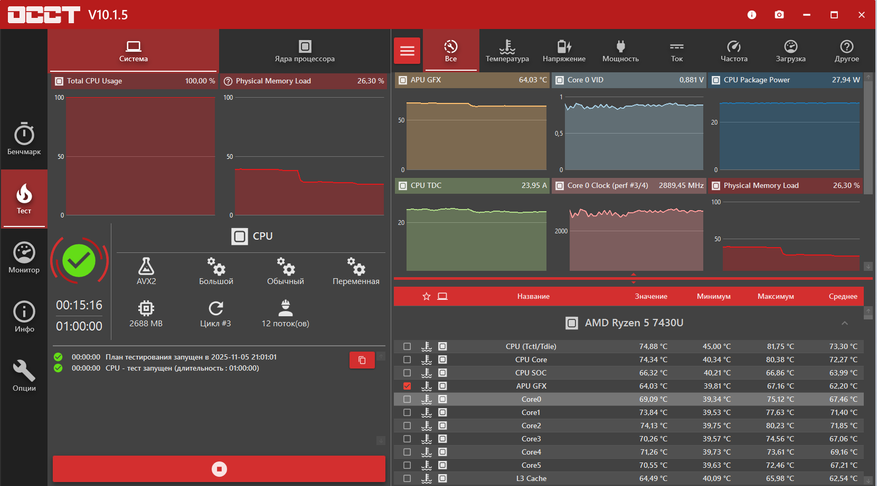The width and height of the screenshot is (877, 486).
Task: Click the screenshot camera icon in title bar
Action: pyautogui.click(x=779, y=15)
